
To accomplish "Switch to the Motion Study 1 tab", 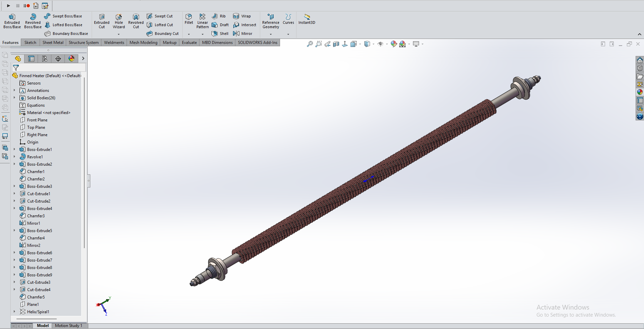I will (x=68, y=326).
